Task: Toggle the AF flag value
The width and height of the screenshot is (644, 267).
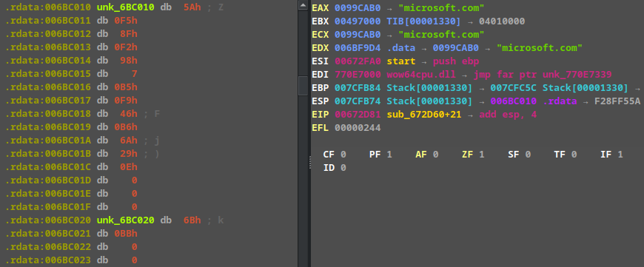Action: tap(435, 155)
